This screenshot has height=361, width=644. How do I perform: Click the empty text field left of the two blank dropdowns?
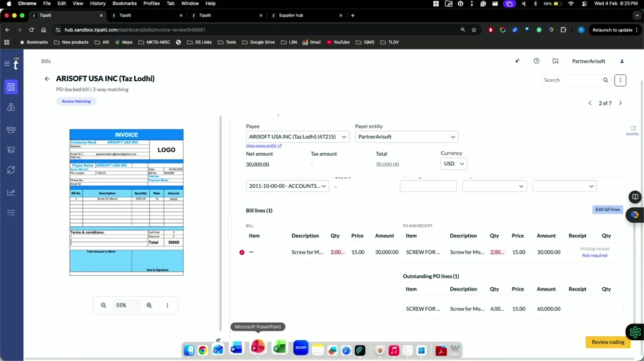pyautogui.click(x=428, y=186)
